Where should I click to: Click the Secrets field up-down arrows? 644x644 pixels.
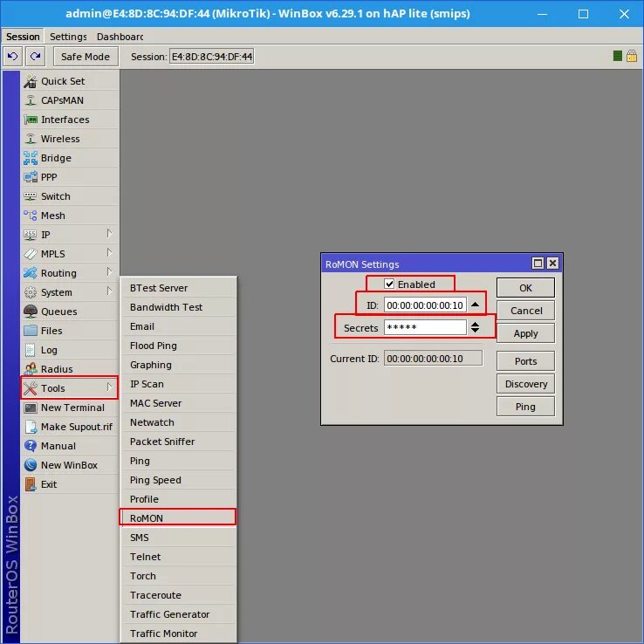(x=476, y=327)
